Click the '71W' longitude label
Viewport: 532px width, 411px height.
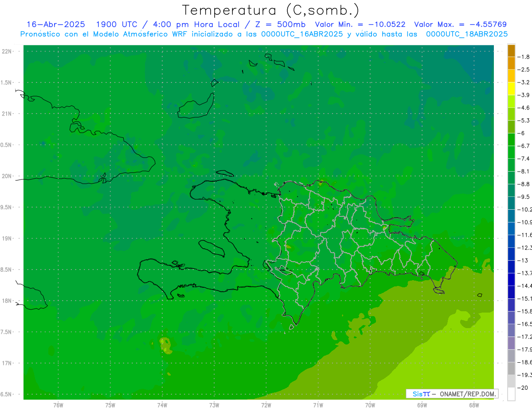click(x=318, y=405)
